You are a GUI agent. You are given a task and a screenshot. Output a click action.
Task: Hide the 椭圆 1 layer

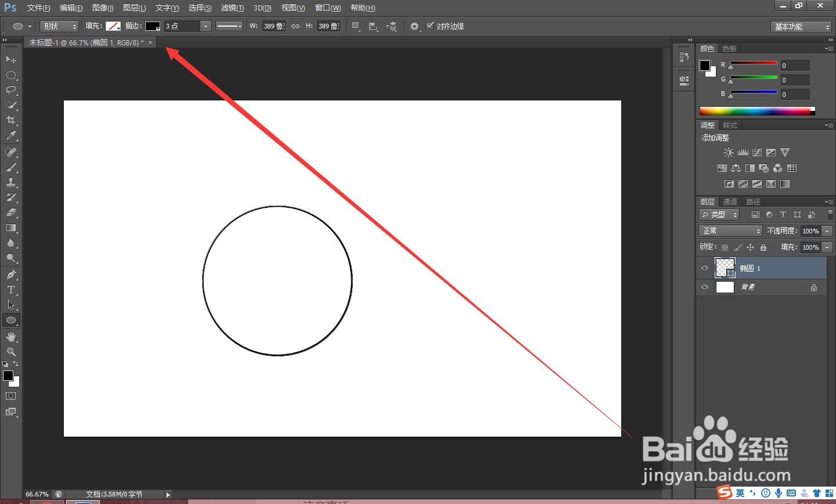pos(705,268)
